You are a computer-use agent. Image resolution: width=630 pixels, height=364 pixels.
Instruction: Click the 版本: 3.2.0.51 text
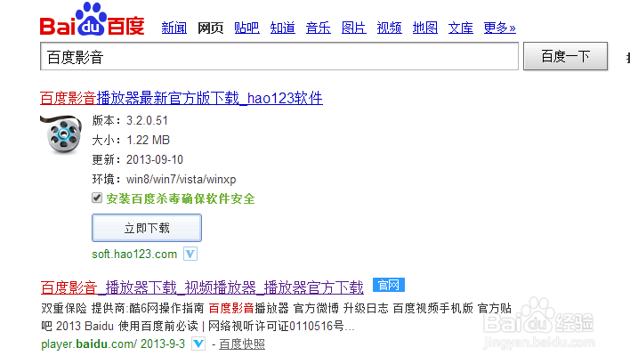(x=130, y=120)
